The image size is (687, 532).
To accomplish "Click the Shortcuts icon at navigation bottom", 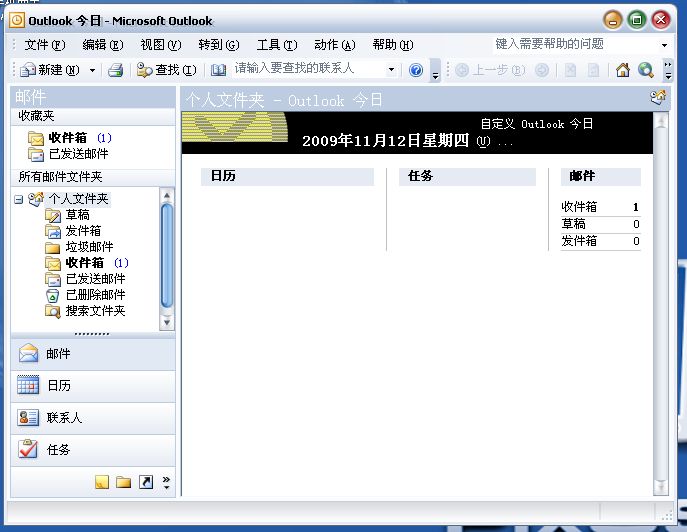I will [x=146, y=482].
